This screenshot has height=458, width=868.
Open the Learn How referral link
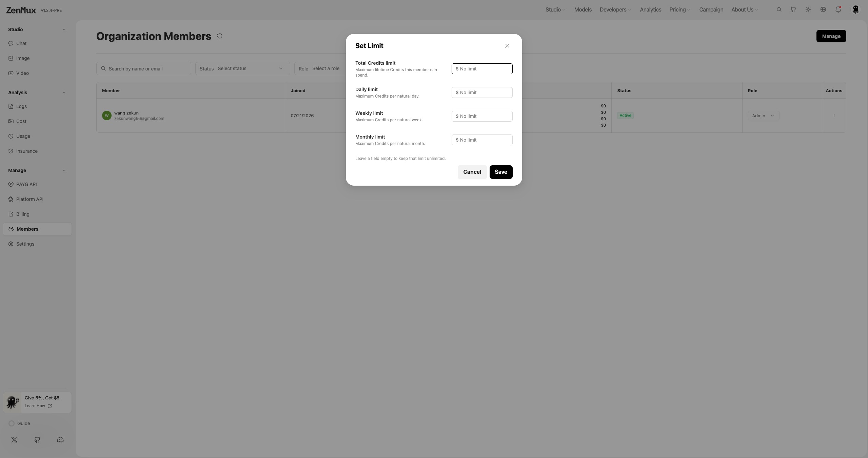pos(38,406)
